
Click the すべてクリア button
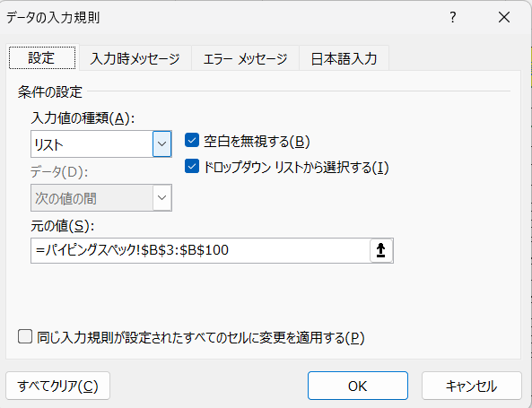(57, 386)
